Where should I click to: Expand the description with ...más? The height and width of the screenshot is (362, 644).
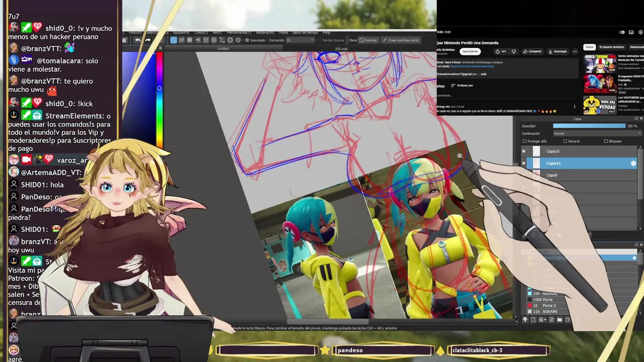pos(484,74)
